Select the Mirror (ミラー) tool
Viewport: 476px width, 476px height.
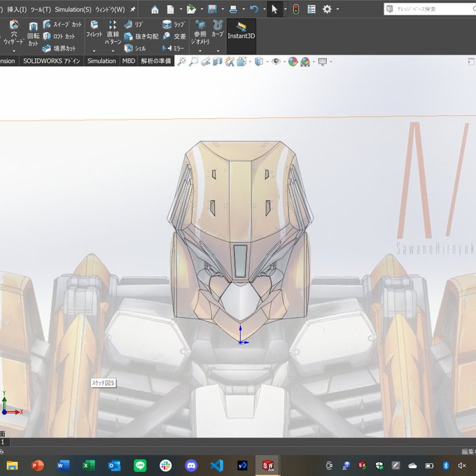tap(173, 48)
